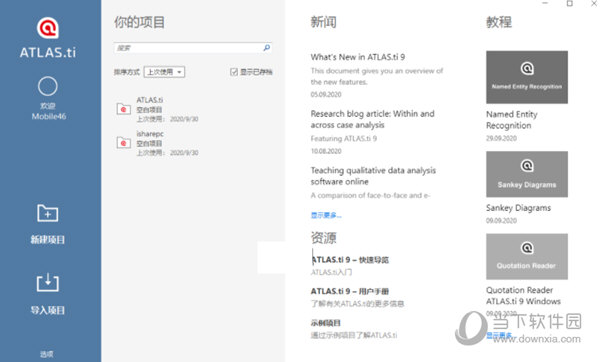This screenshot has height=362, width=600.
Task: Click Named Entity Recognition title text
Action: (x=512, y=120)
